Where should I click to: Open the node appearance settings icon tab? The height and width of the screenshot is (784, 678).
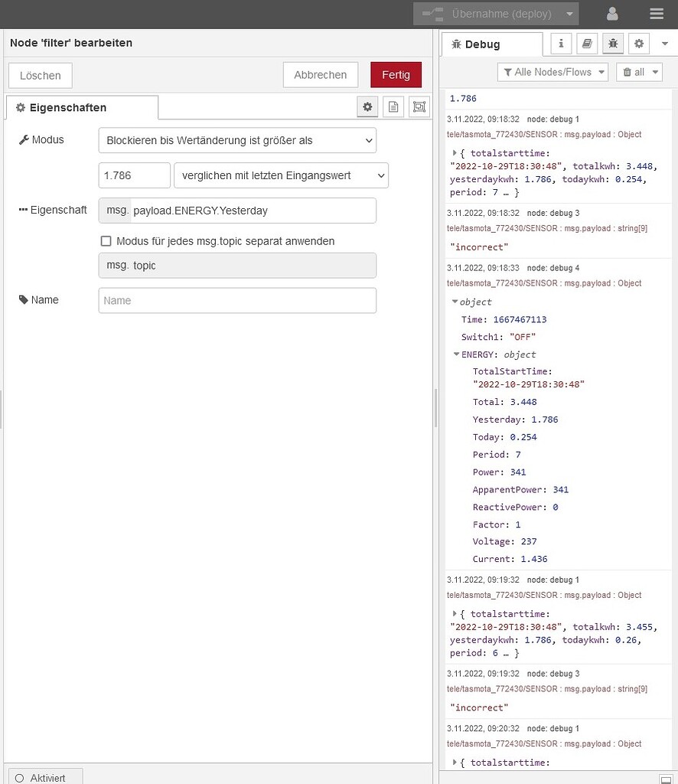(419, 106)
